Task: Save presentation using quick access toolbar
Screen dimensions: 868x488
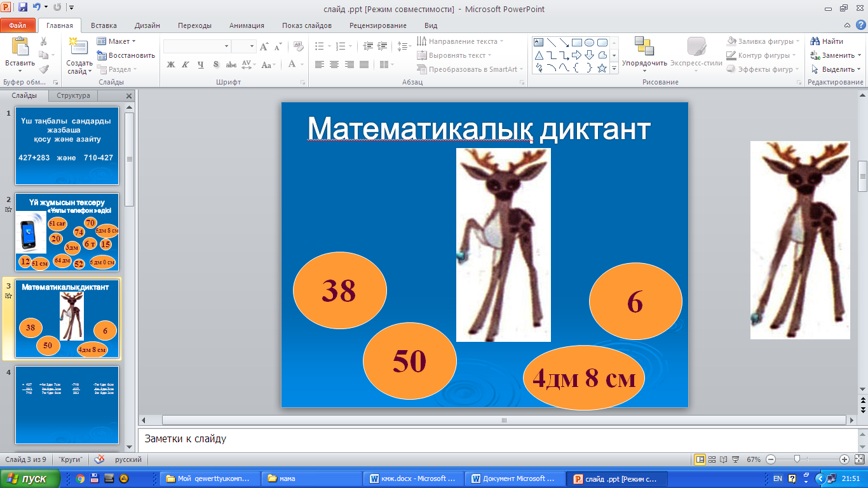Action: coord(23,8)
